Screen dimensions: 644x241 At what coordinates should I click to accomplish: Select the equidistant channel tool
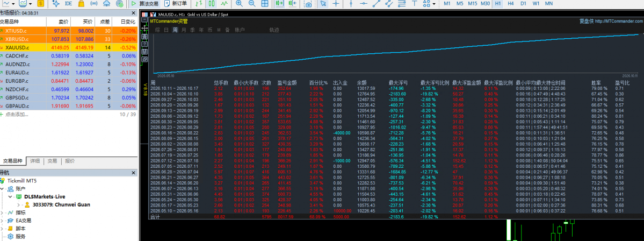pyautogui.click(x=389, y=4)
